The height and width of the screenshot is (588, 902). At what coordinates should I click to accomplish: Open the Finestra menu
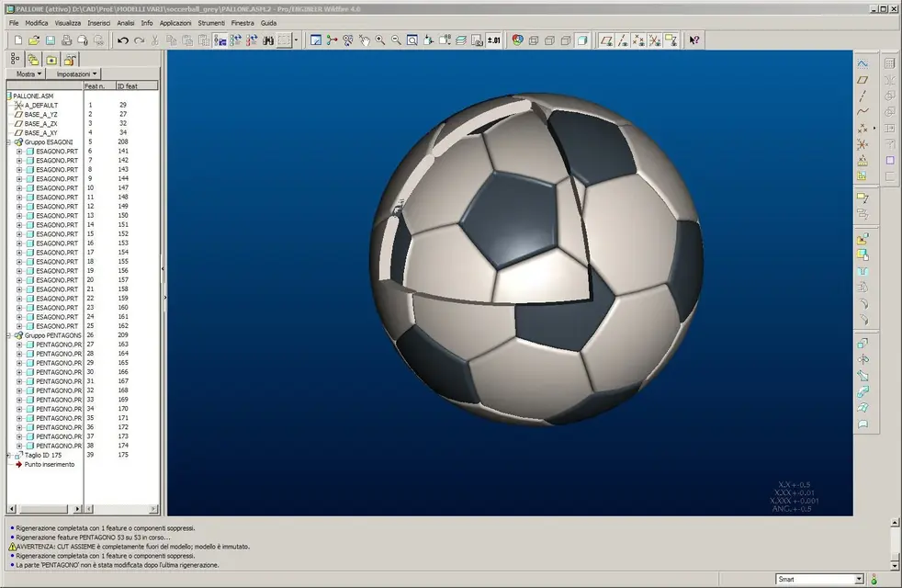242,23
